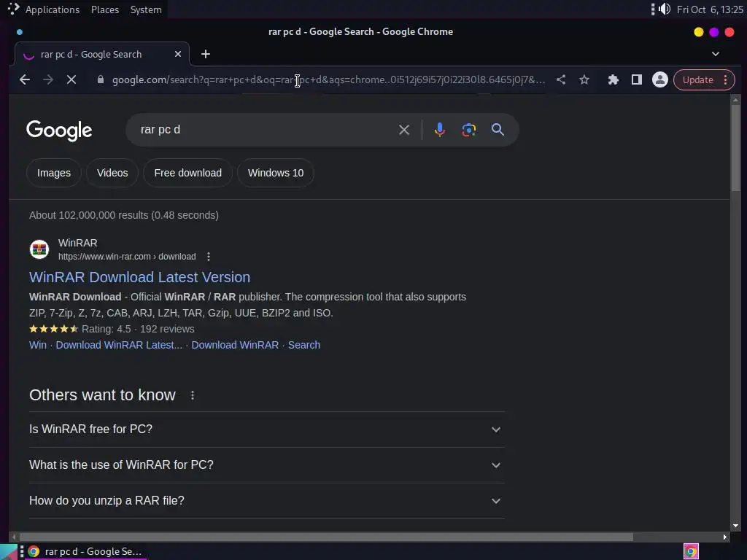
Task: Open WinRAR Download Latest Version link
Action: coord(139,277)
